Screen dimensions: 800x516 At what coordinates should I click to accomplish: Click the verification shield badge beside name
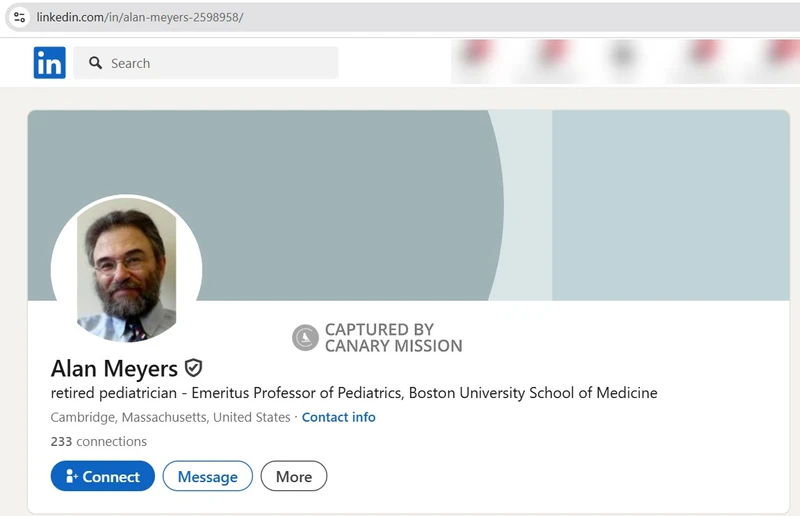point(193,367)
